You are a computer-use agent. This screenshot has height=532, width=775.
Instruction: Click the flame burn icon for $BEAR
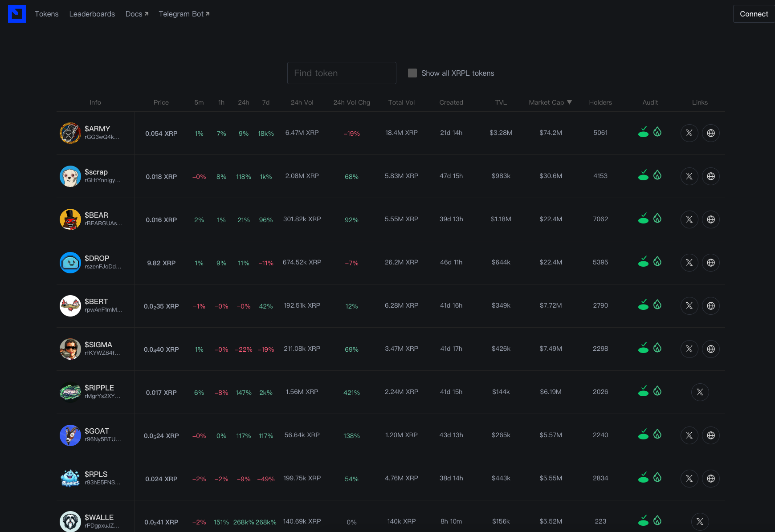(657, 218)
